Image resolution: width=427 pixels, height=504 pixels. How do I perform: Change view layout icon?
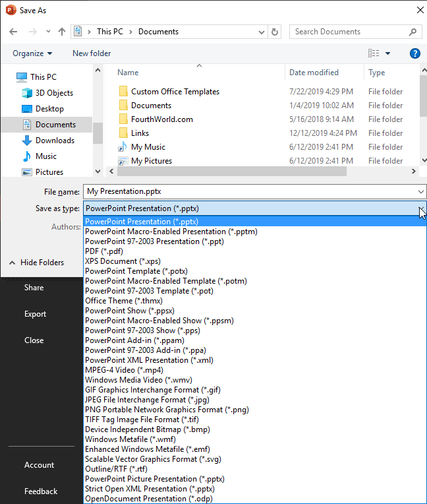tap(374, 53)
